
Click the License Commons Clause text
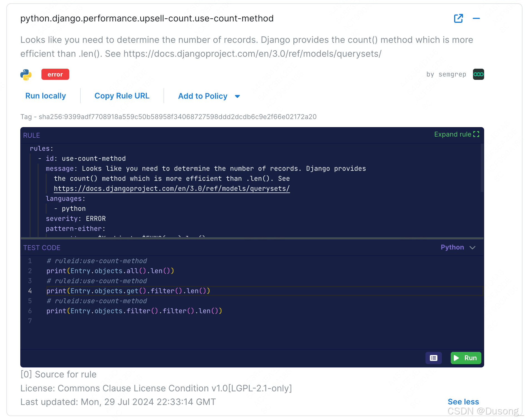click(x=156, y=388)
